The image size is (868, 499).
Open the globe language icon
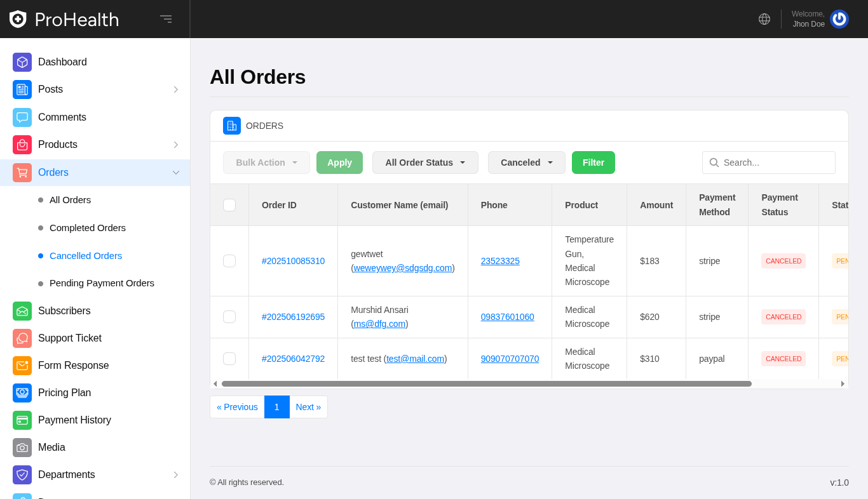pos(764,19)
